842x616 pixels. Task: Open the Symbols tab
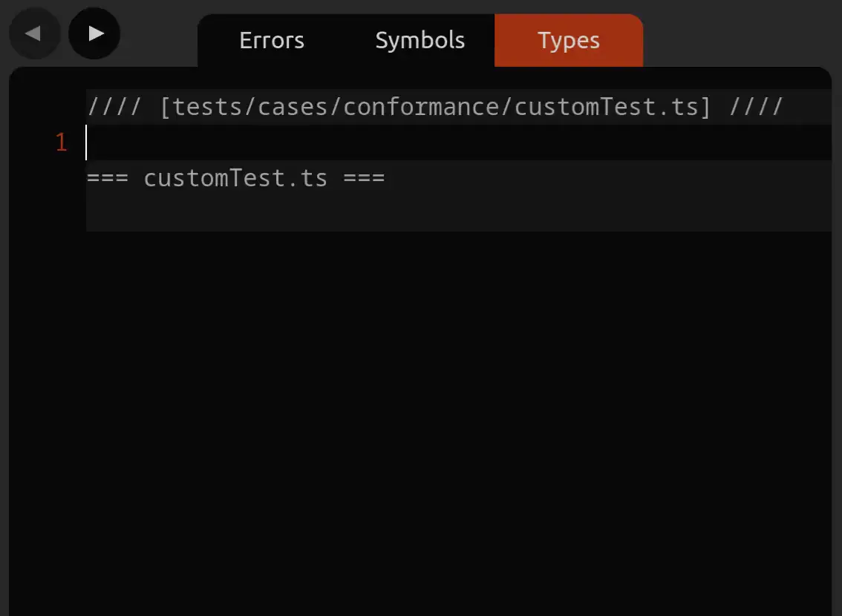point(420,41)
